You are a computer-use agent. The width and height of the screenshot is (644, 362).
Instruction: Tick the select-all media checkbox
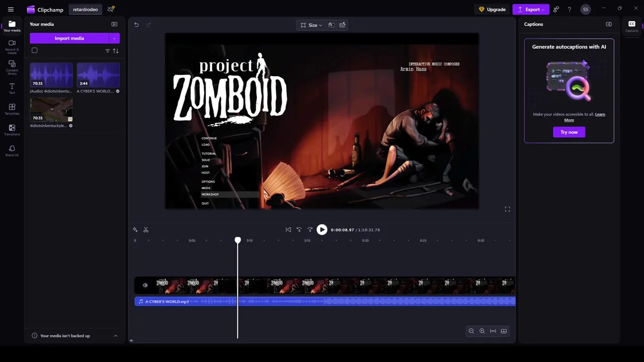(34, 50)
